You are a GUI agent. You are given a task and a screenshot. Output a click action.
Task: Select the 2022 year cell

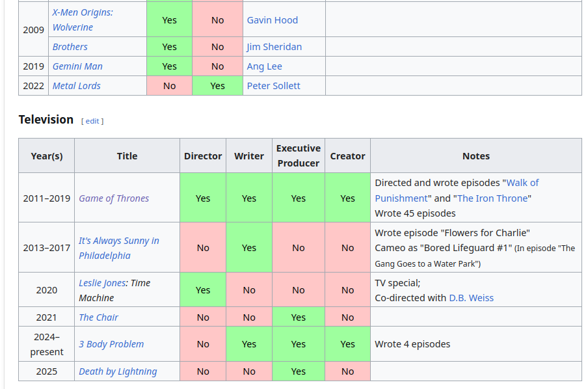[33, 86]
